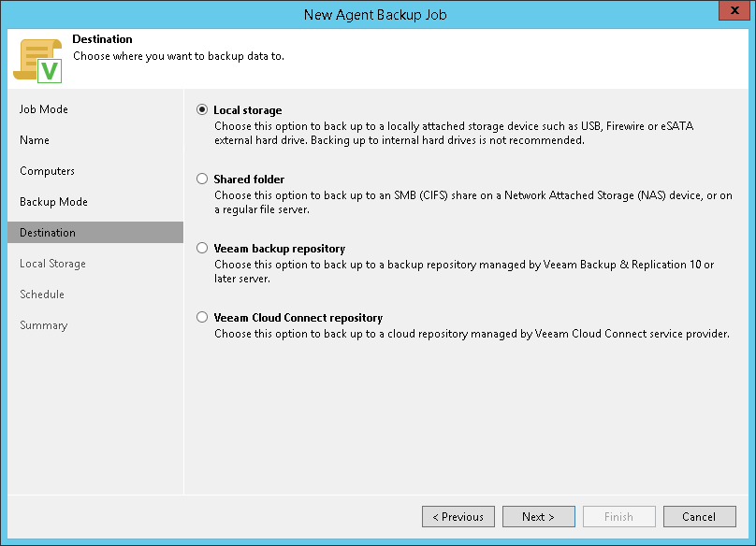Open the Schedule step in sidebar
756x546 pixels.
click(42, 295)
